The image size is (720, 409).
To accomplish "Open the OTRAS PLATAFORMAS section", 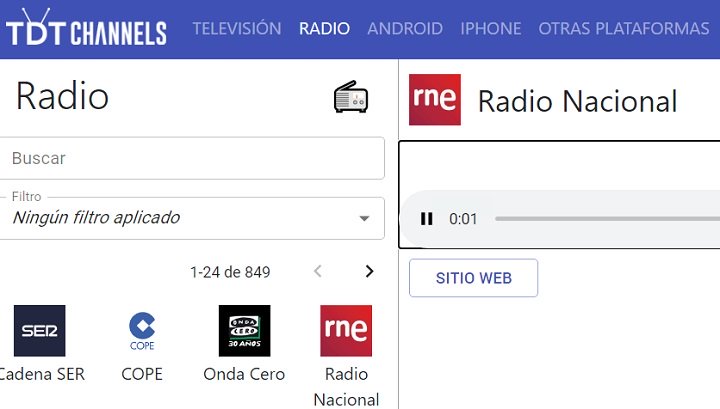I will point(624,28).
